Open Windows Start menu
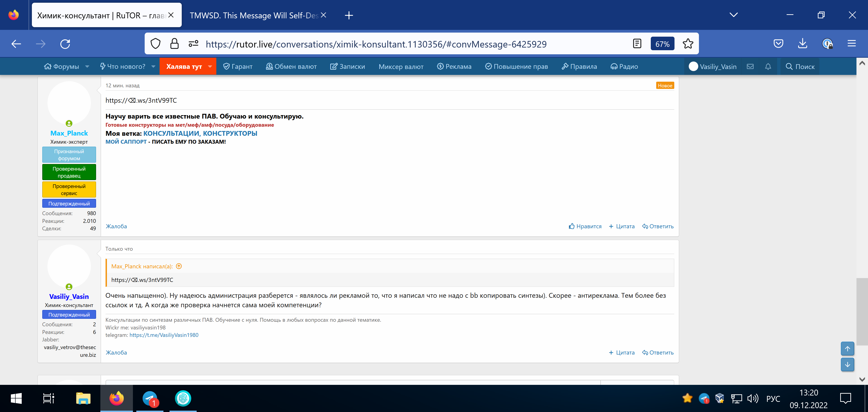The height and width of the screenshot is (412, 868). [x=16, y=398]
